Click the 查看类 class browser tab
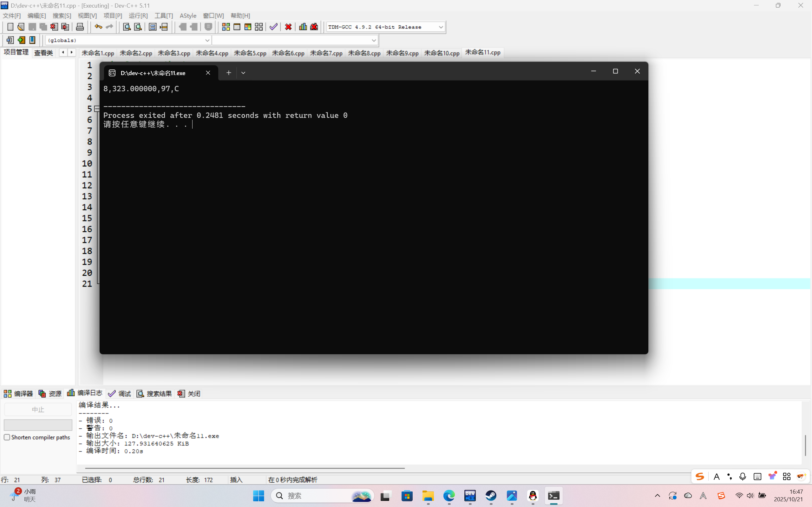812x507 pixels. [44, 53]
